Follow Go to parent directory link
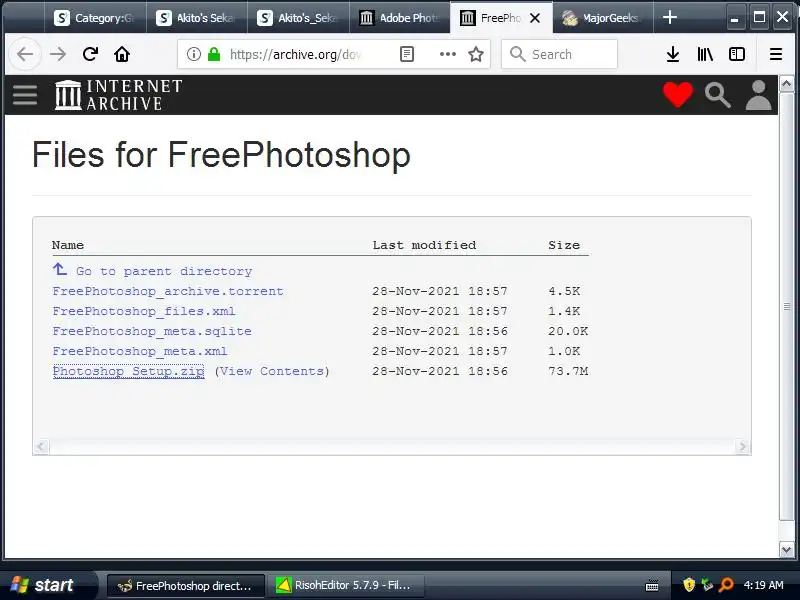Screen dimensions: 800x600 pos(164,271)
